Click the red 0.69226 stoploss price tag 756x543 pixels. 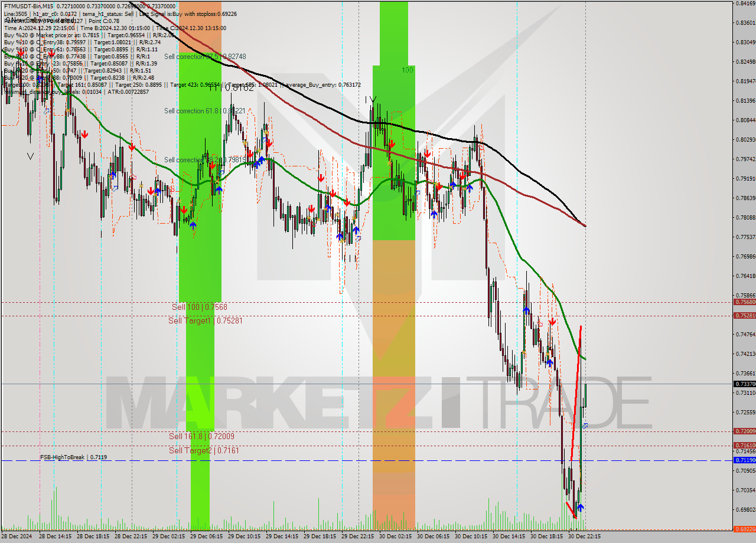(x=745, y=529)
